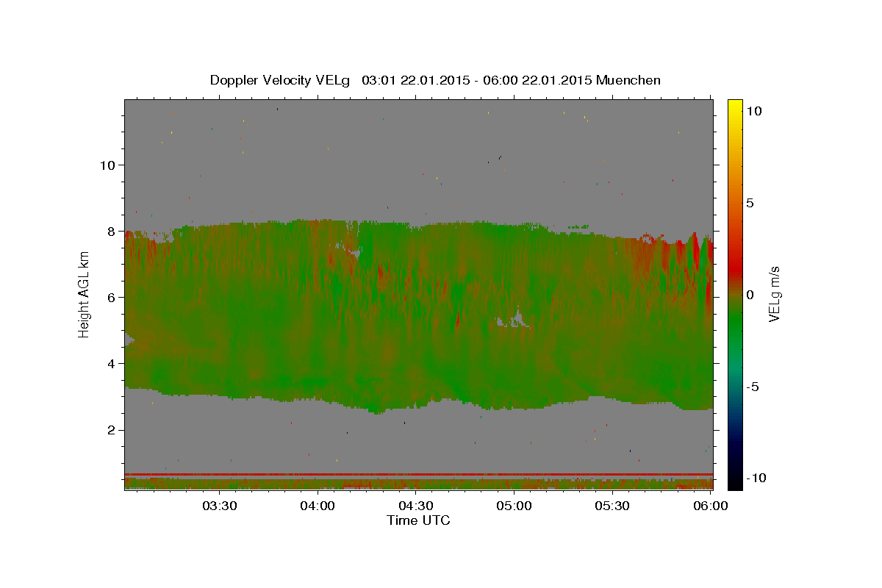
Task: Click the '04:30' time axis label
Action: 415,506
